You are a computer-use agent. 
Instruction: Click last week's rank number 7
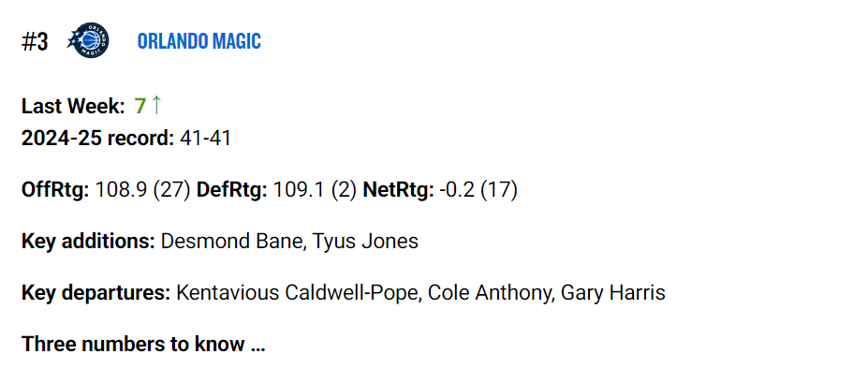pos(140,106)
